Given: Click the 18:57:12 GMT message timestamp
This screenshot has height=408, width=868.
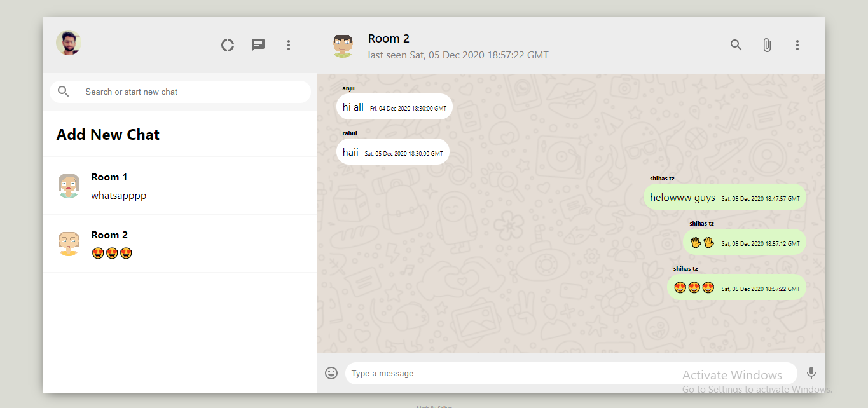Looking at the screenshot, I should [x=761, y=244].
